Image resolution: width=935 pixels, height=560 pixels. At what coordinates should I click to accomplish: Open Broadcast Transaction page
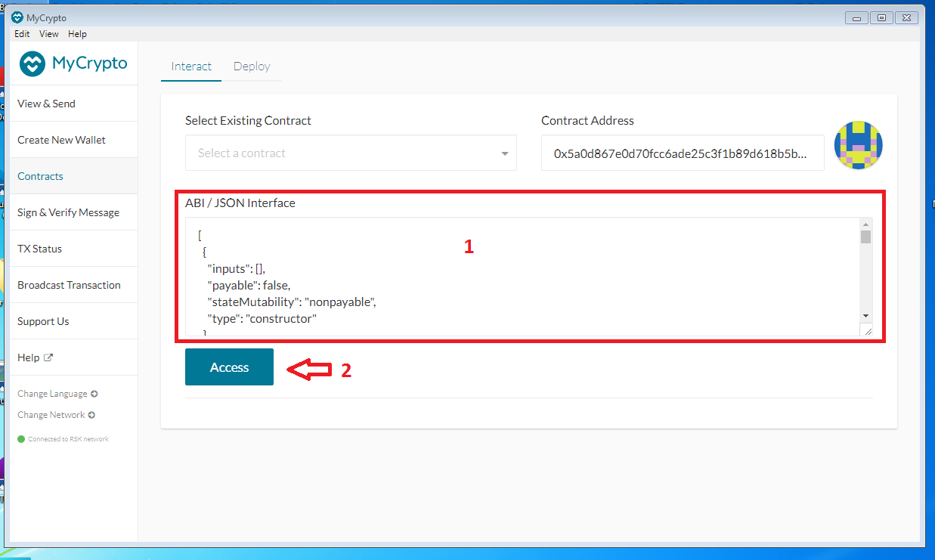click(x=73, y=285)
